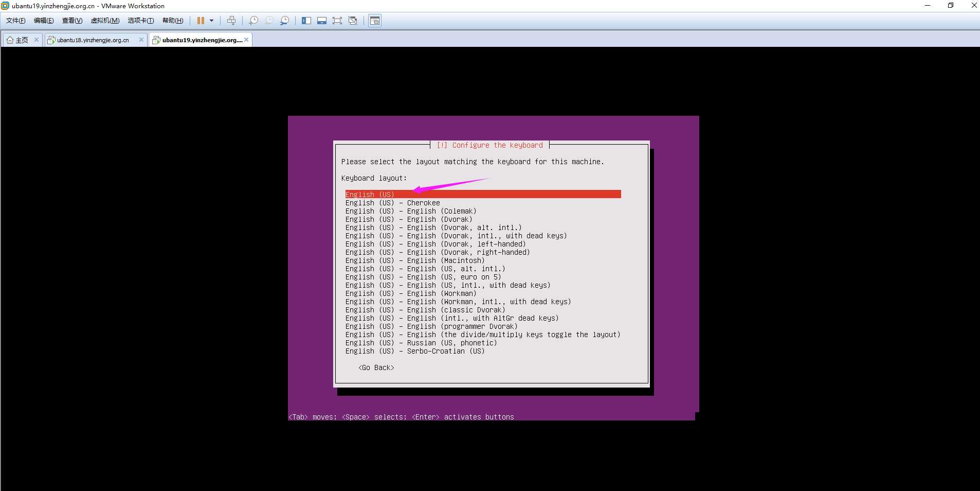
Task: Click the home icon on 主页 tab
Action: [10, 40]
